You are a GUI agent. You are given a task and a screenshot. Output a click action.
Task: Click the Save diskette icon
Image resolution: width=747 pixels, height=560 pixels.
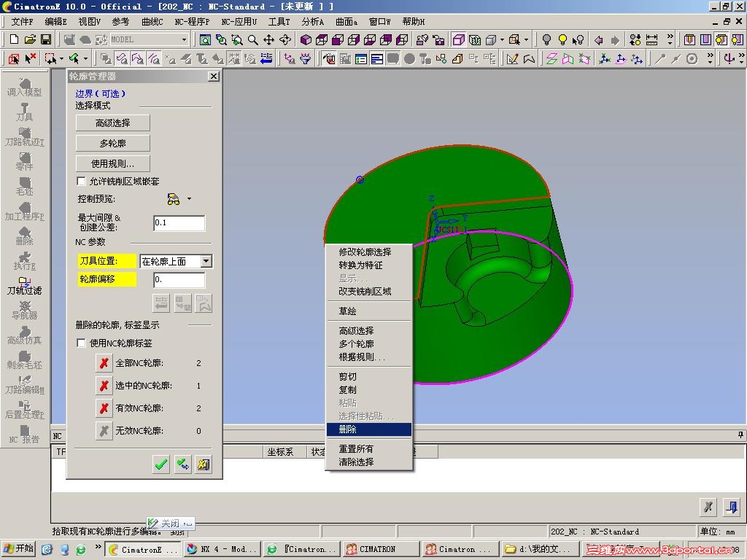(46, 39)
